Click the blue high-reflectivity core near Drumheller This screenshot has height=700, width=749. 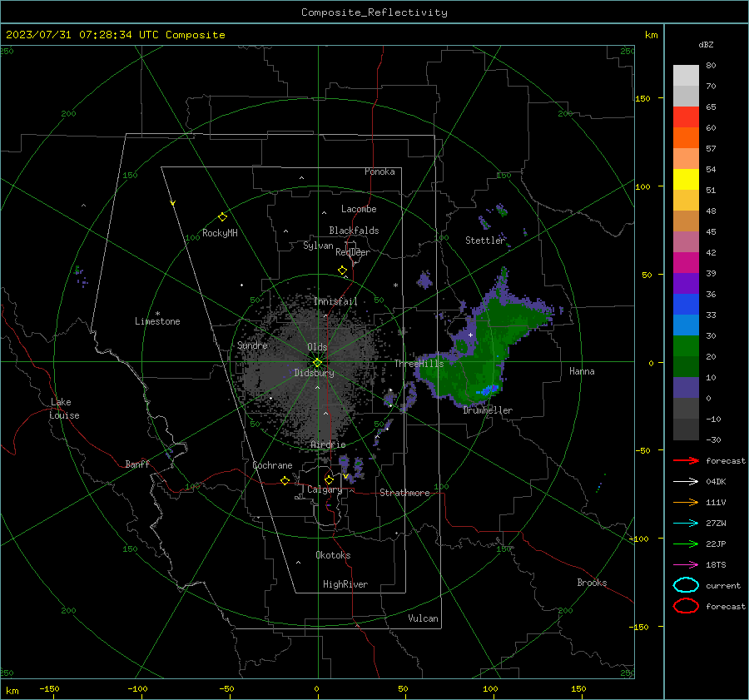tap(489, 390)
